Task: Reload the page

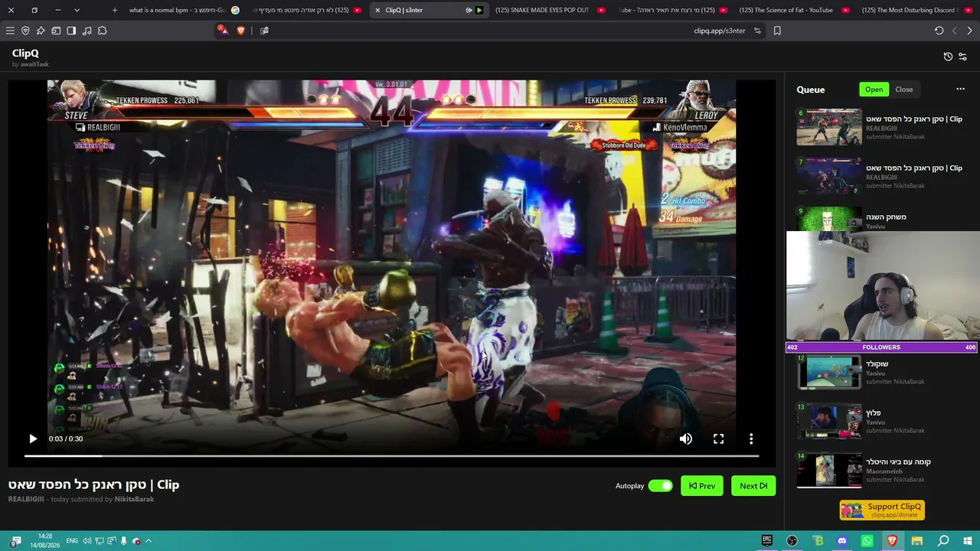Action: (x=939, y=31)
